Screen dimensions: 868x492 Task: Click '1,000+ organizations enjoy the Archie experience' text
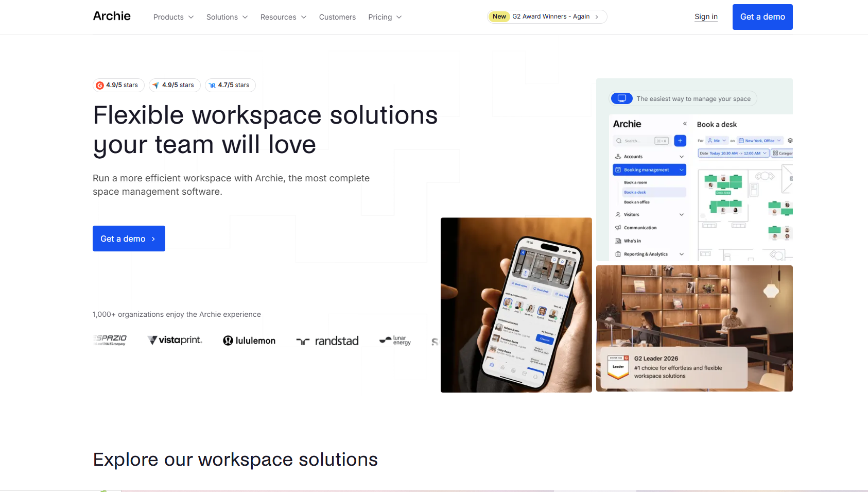pos(177,314)
